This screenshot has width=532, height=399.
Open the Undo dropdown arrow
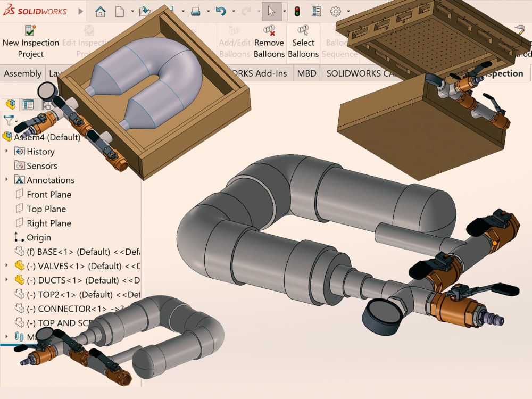pos(234,12)
